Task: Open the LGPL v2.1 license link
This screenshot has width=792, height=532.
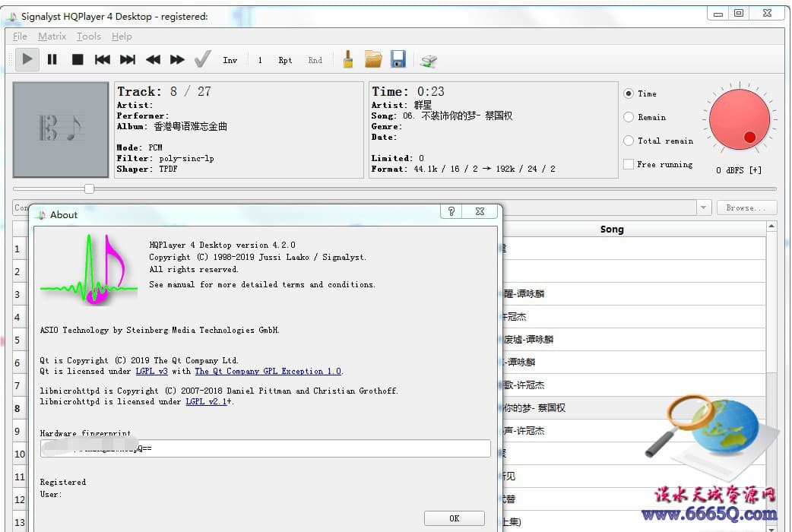Action: click(x=206, y=401)
